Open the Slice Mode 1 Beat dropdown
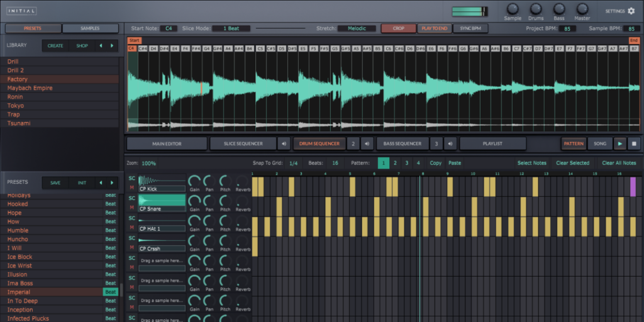This screenshot has height=322, width=644. coord(231,28)
